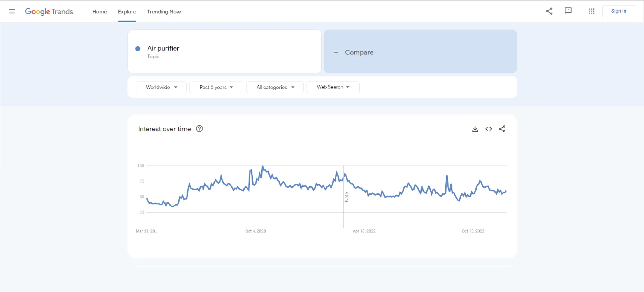
Task: Open the Web Search type dropdown
Action: 333,87
